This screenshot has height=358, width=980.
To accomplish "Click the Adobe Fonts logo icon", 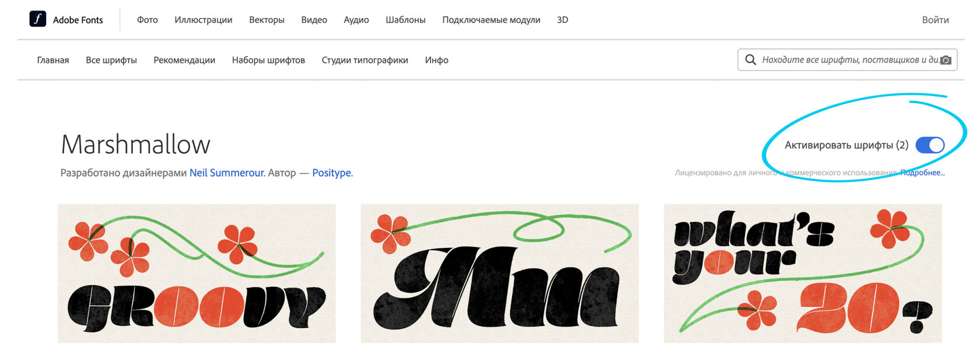I will [x=38, y=19].
